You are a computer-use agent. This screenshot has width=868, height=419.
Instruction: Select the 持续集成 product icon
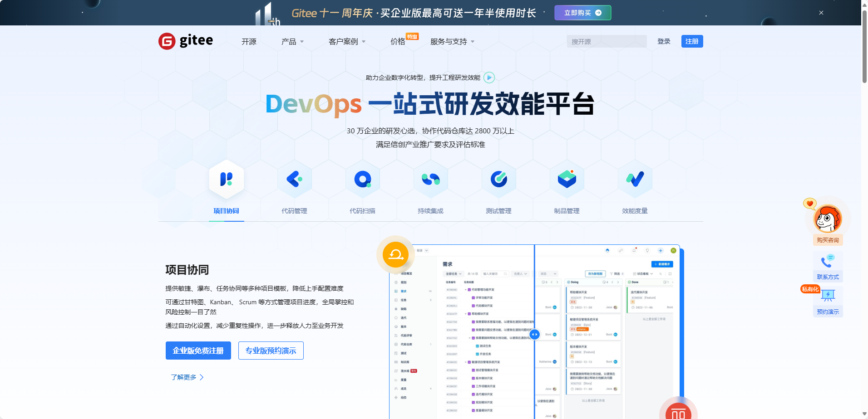[x=431, y=179]
